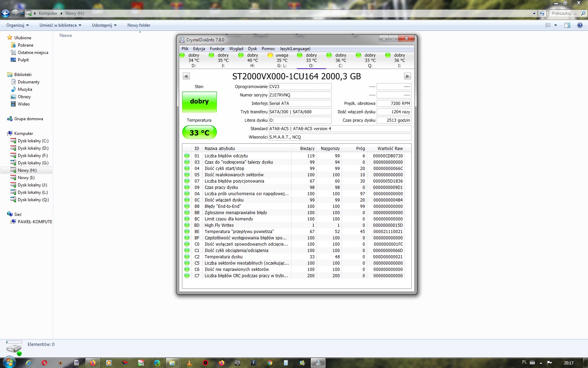This screenshot has height=368, width=588.
Task: Go to next disk with right arrow
Action: (x=407, y=76)
